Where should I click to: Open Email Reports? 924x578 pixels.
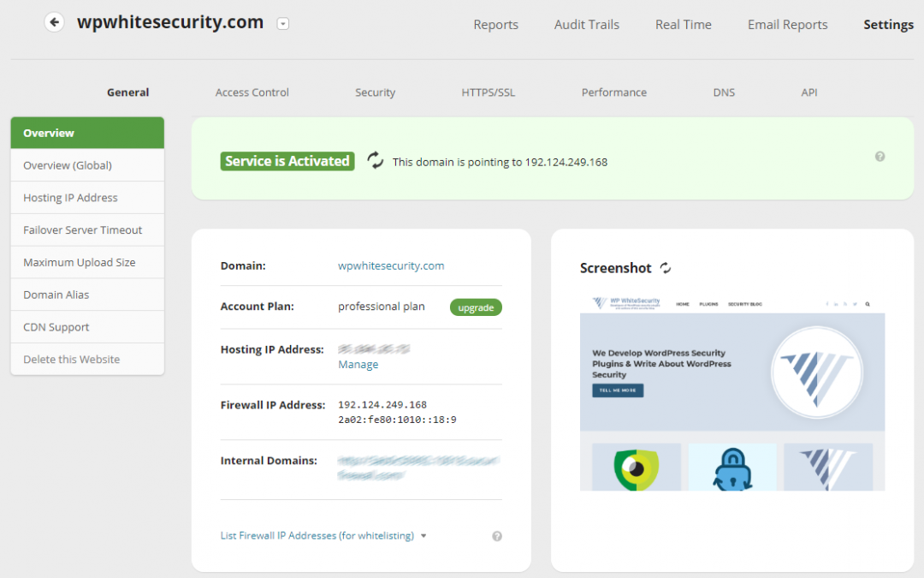(x=787, y=25)
